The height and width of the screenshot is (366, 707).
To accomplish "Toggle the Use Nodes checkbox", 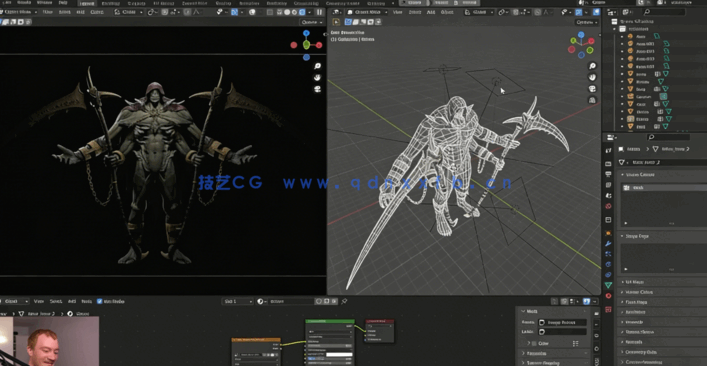I will point(100,301).
